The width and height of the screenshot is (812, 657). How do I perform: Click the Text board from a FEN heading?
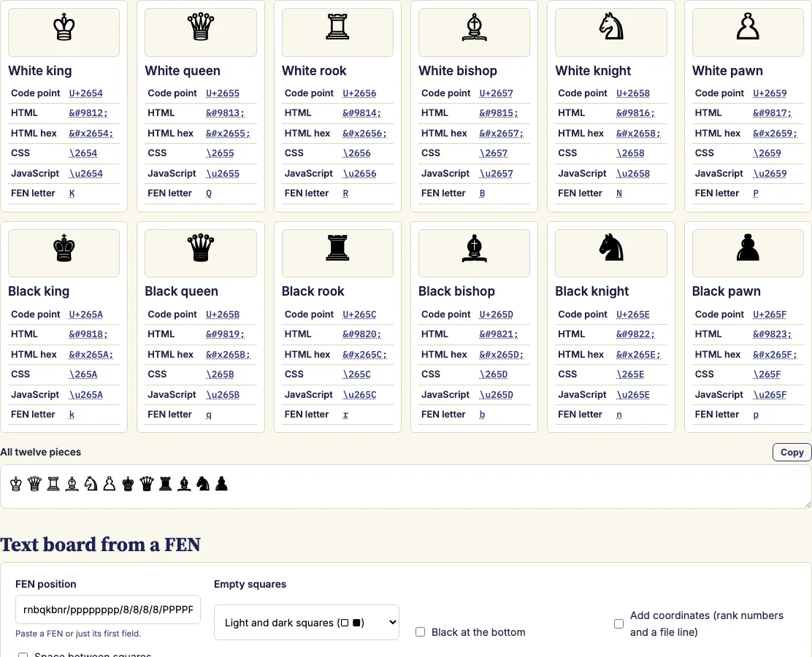101,545
